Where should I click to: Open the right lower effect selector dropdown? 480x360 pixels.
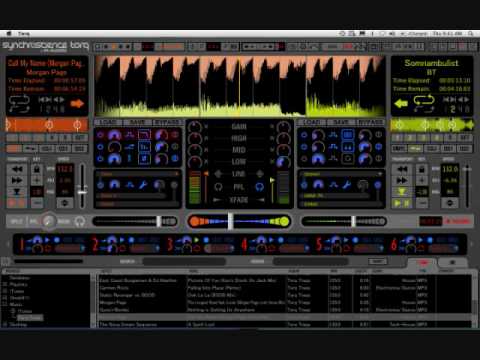[342, 174]
